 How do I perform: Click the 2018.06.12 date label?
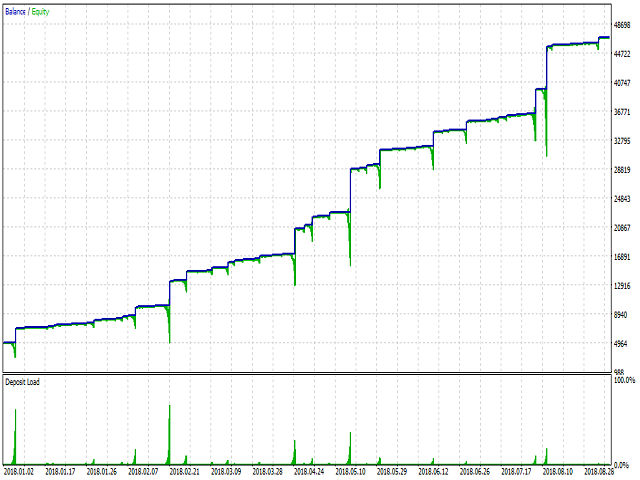point(433,472)
